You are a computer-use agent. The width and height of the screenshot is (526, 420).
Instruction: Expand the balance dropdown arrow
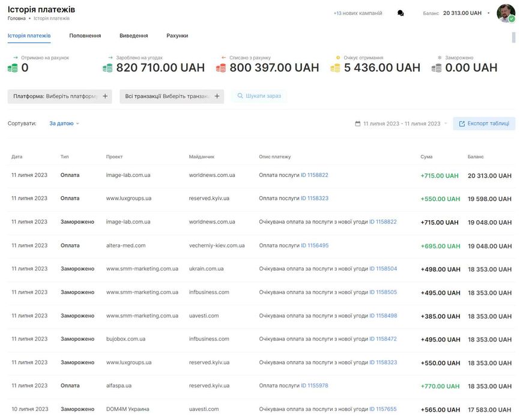[x=488, y=13]
